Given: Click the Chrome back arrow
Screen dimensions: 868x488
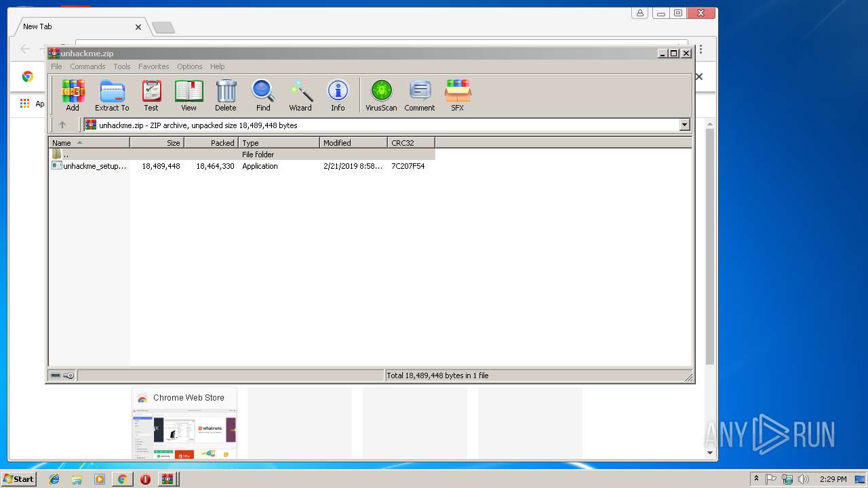Looking at the screenshot, I should click(x=25, y=49).
